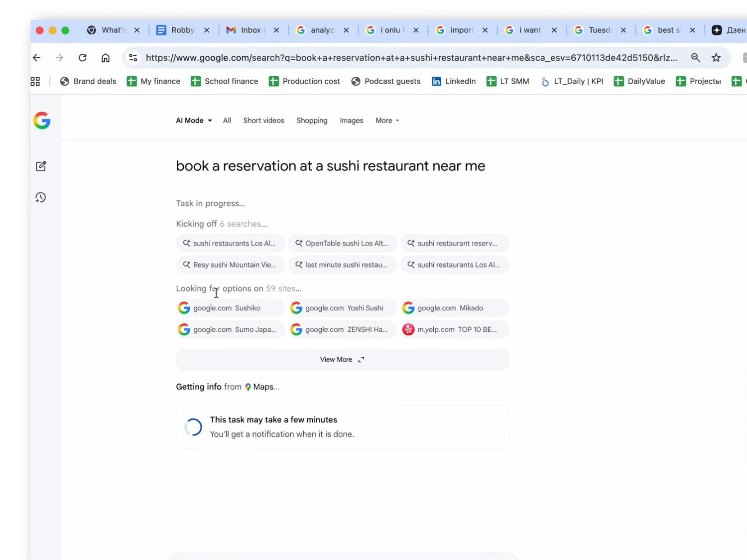Expand View More site options
This screenshot has height=560, width=747.
[342, 359]
